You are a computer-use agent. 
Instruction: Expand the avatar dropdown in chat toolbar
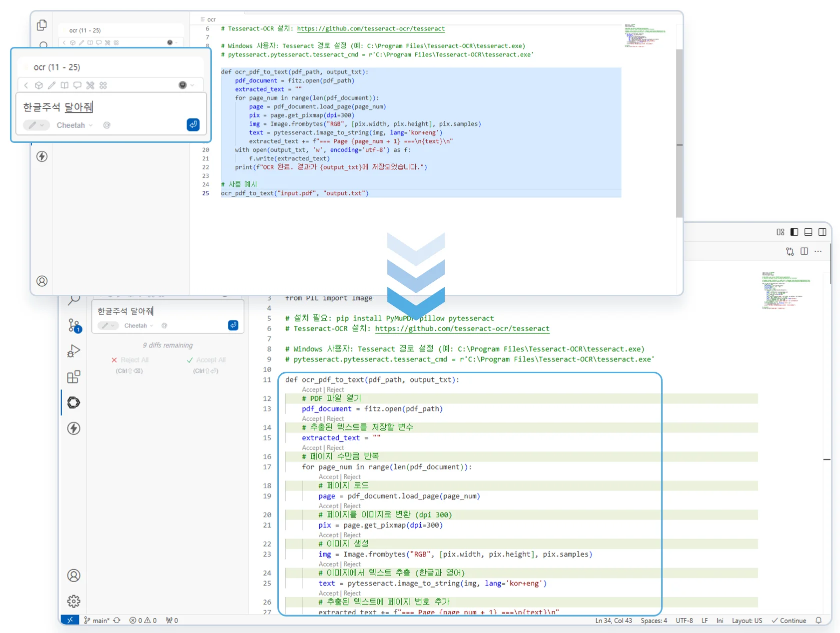186,85
